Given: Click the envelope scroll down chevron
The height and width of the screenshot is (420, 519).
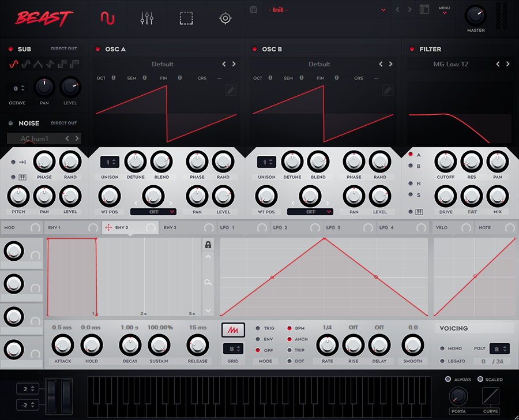Looking at the screenshot, I should 208,311.
